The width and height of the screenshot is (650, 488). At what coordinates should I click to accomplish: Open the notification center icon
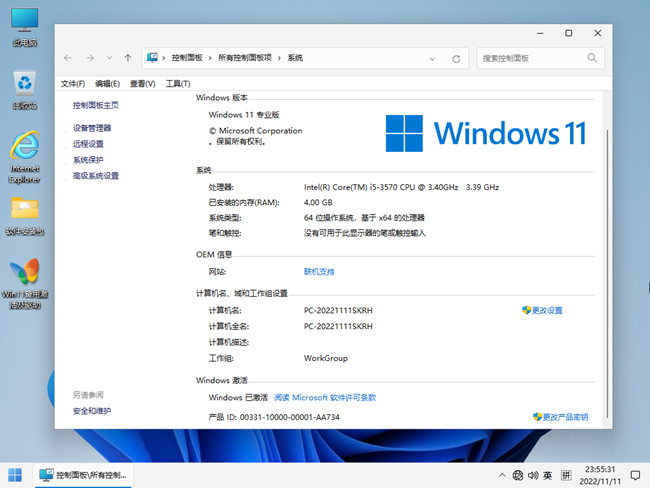(635, 475)
